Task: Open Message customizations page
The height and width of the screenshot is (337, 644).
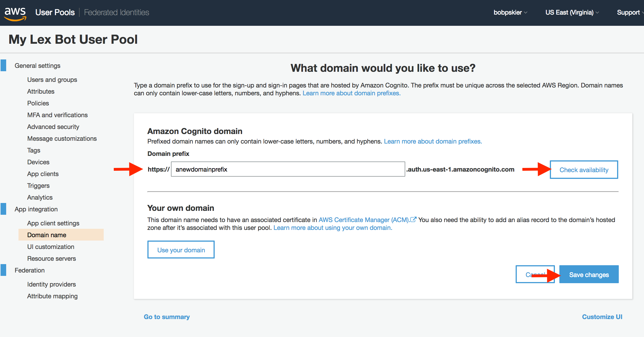Action: pyautogui.click(x=62, y=139)
